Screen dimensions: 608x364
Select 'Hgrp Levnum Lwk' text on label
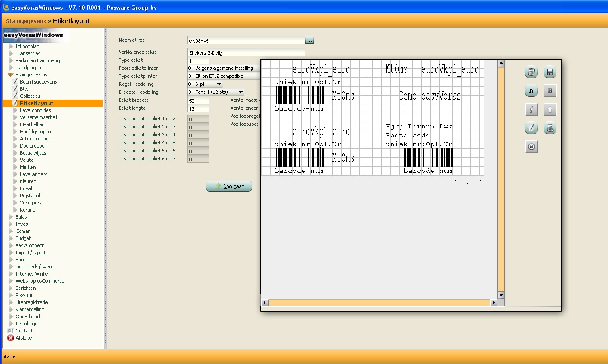[419, 127]
